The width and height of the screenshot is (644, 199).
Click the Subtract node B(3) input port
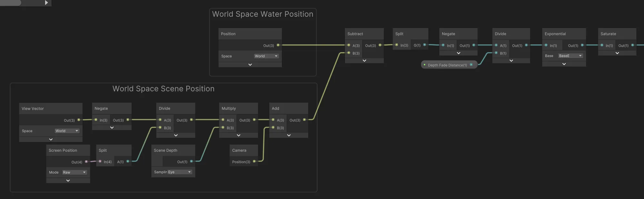click(349, 53)
